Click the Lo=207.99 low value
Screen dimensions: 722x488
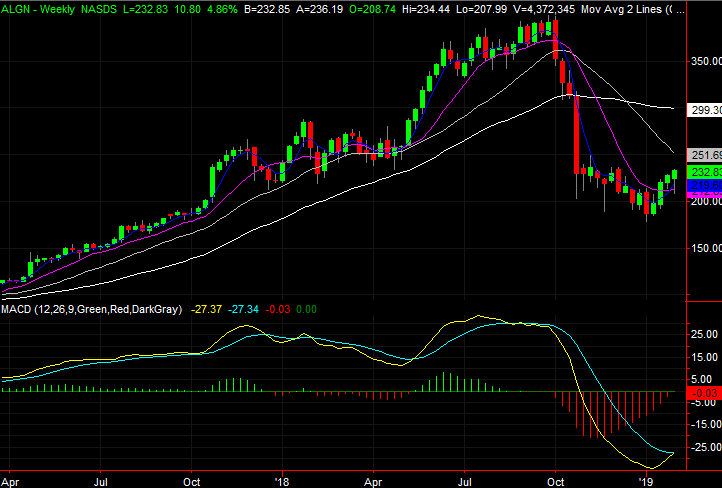[480, 9]
